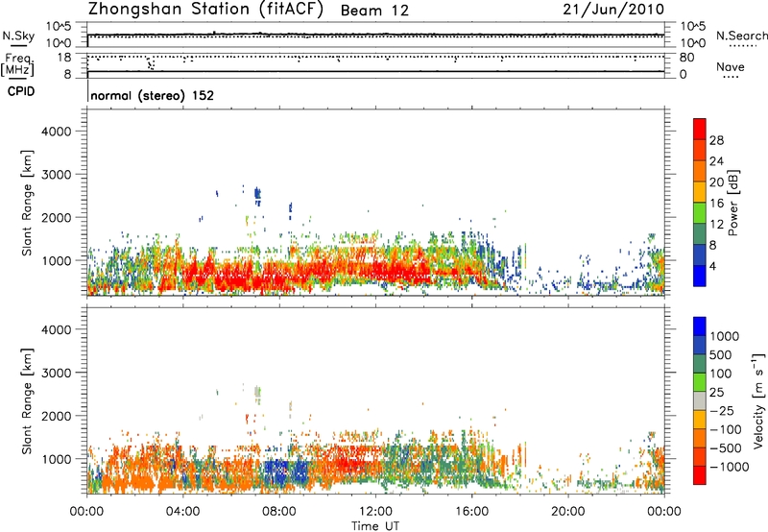Click the '2000' tick on the power panel
The height and width of the screenshot is (532, 768).
click(56, 217)
